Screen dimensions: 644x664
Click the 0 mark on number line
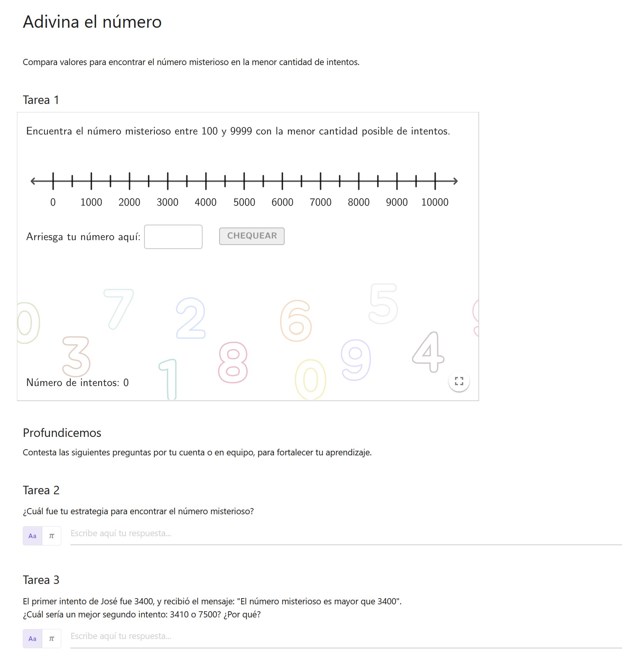pos(53,181)
